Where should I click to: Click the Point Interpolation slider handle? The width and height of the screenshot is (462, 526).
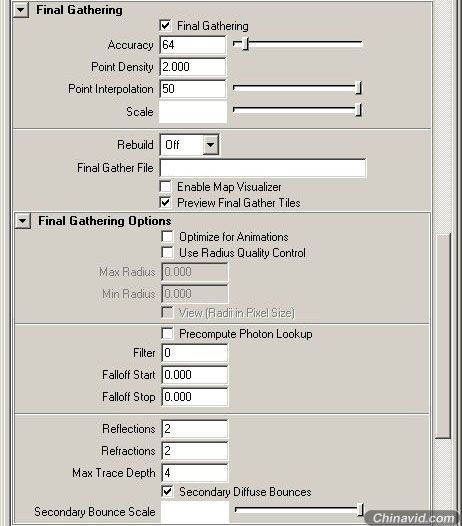click(359, 88)
